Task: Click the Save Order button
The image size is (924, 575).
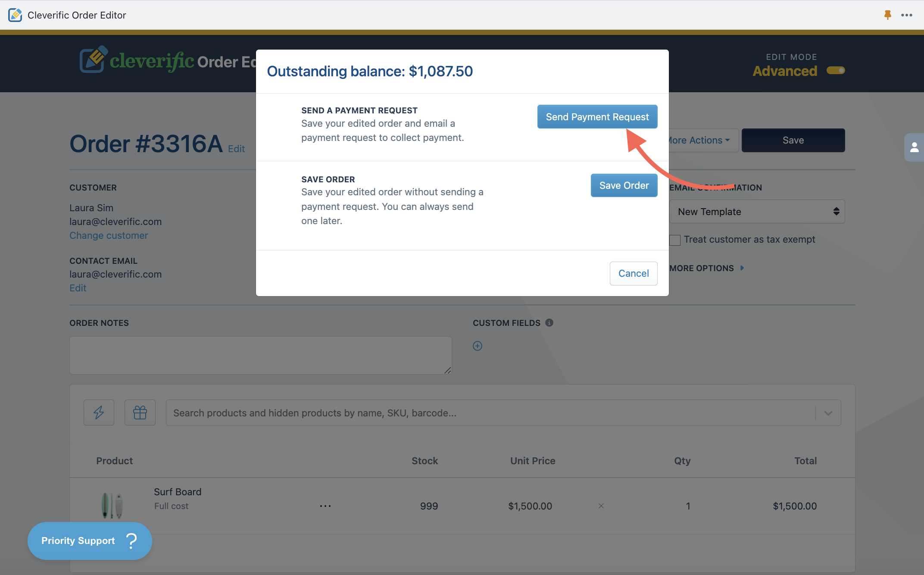Action: [624, 185]
